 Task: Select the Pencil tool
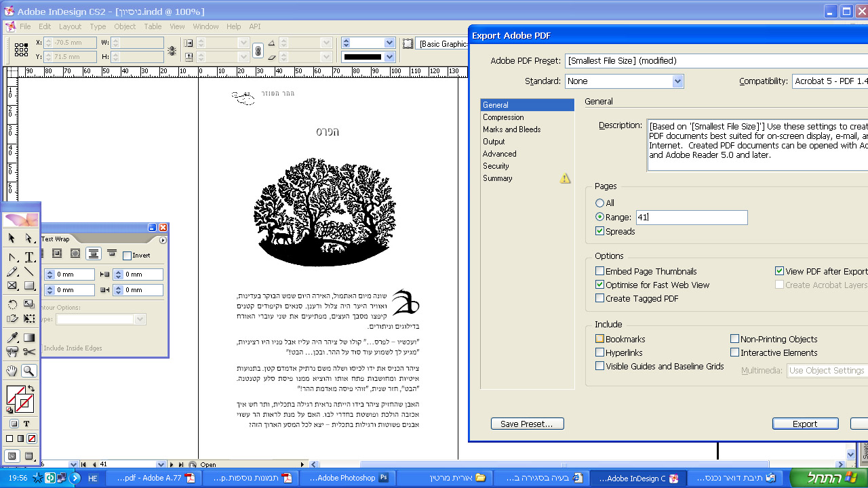pyautogui.click(x=12, y=271)
